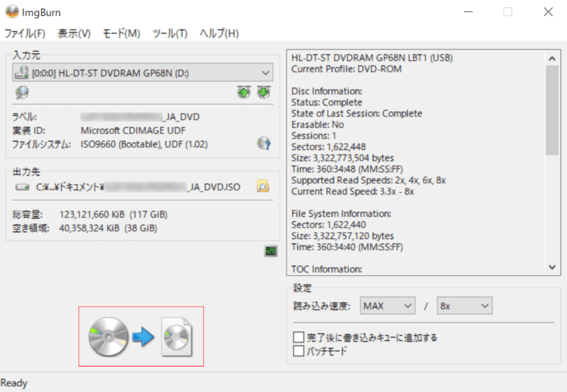Open the source drive HL-DT-ST dropdown
The image size is (567, 392).
[x=142, y=73]
